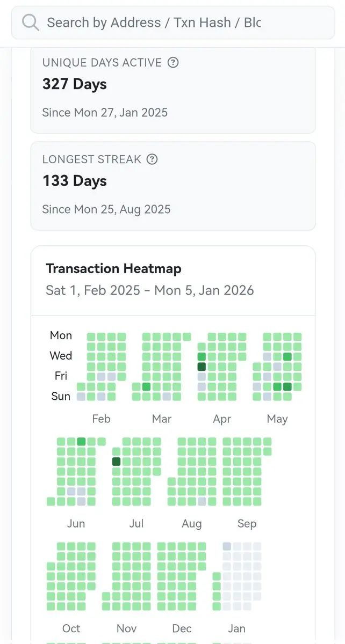Select the darkest green cell in April
Screen dimensions: 345x644
click(202, 367)
